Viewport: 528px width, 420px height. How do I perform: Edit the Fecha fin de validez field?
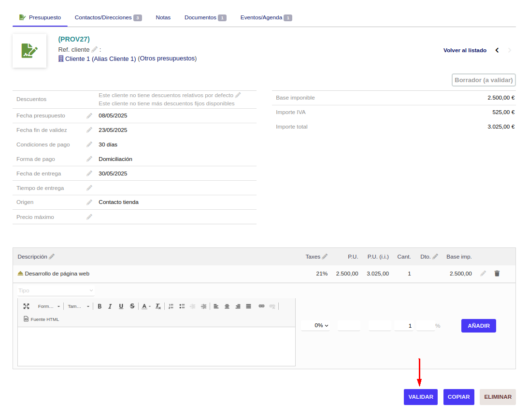89,130
